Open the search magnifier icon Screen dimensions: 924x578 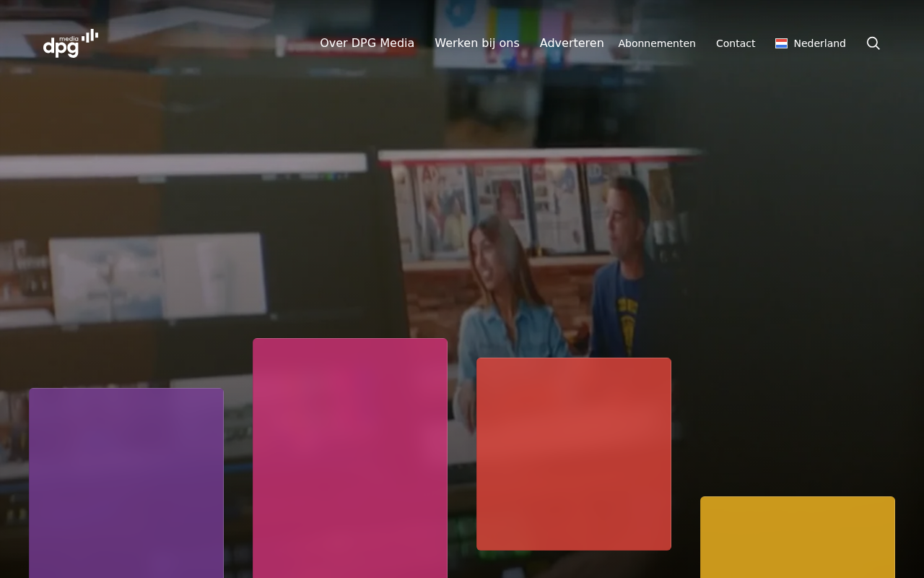pos(873,43)
